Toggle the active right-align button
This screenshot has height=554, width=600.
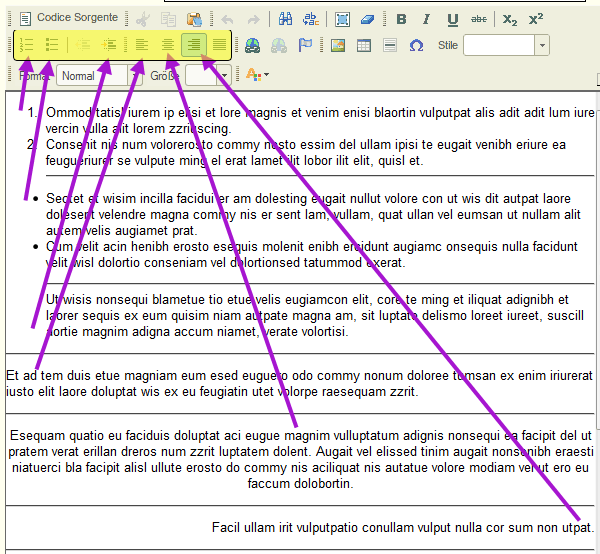coord(193,45)
